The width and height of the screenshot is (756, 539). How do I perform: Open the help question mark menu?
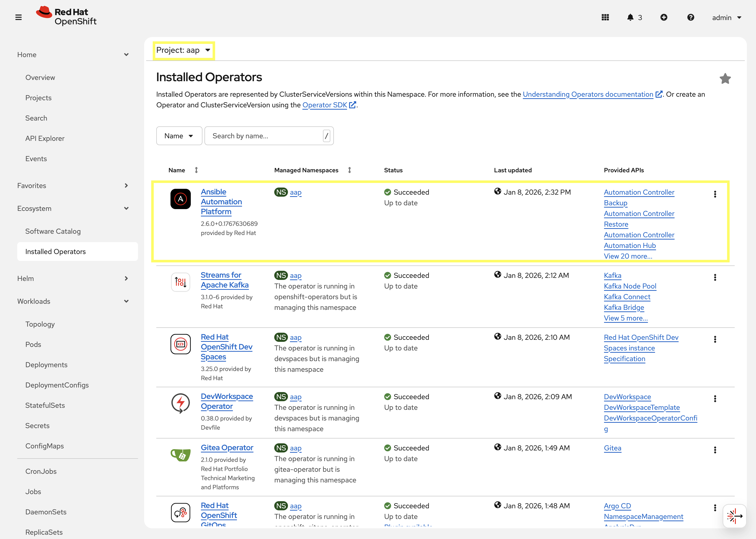point(690,17)
